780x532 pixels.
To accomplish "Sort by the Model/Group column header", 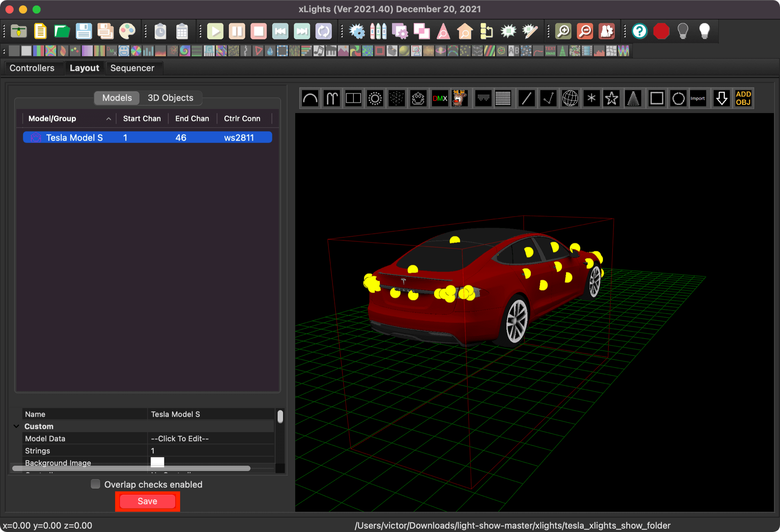I will tap(69, 118).
